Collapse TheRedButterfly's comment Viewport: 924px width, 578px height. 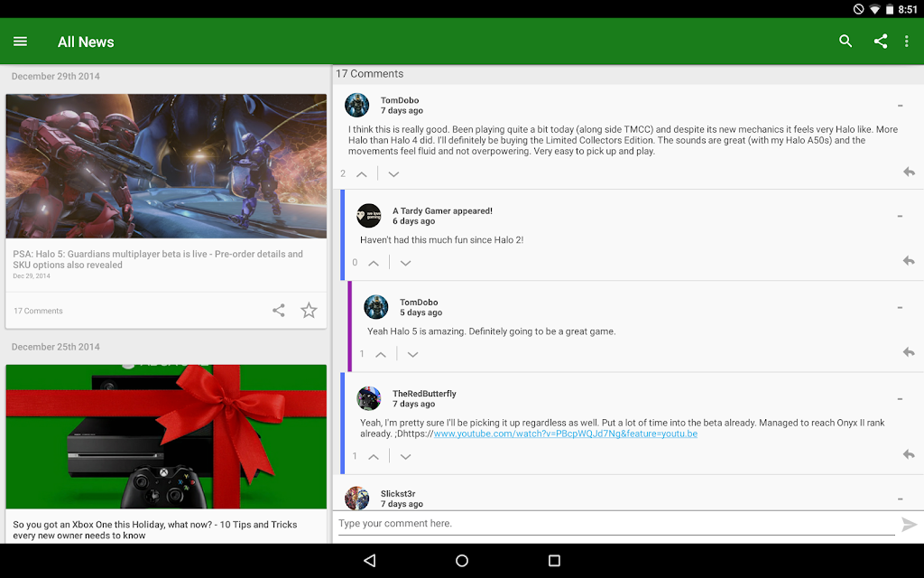tap(900, 398)
